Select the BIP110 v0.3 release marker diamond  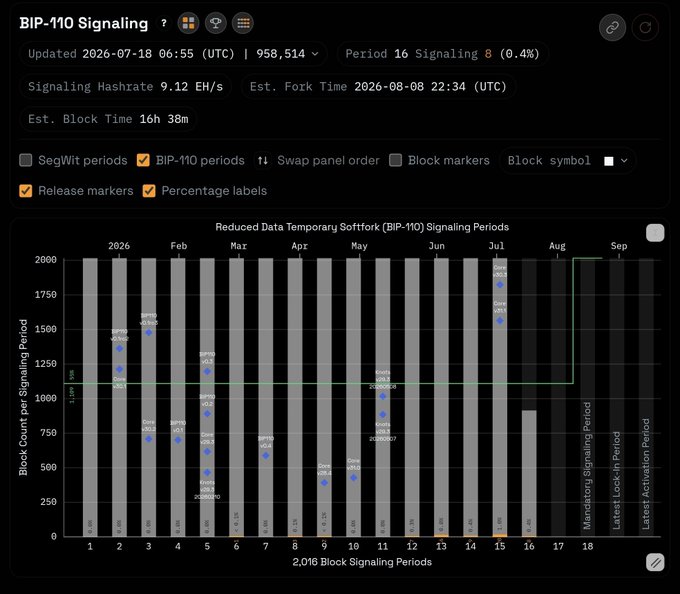pos(207,372)
